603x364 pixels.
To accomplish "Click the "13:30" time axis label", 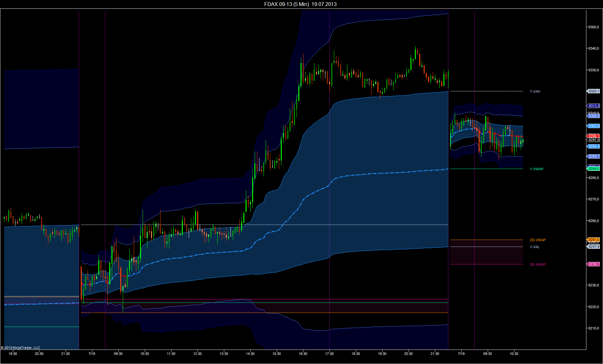I will coord(224,354).
